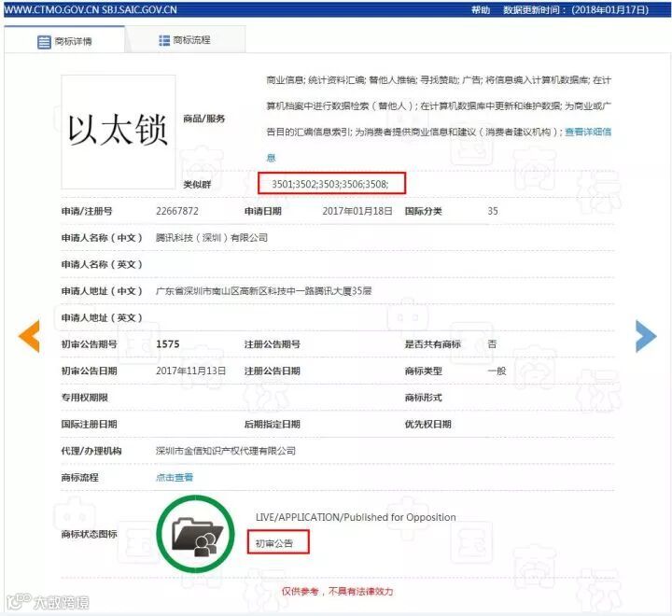Click the 商标详情 document icon
672x616 pixels.
44,42
